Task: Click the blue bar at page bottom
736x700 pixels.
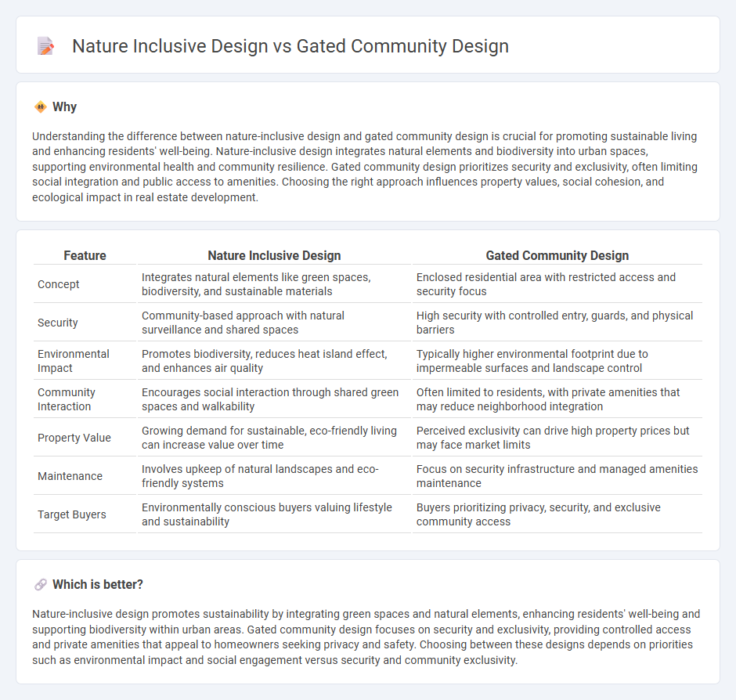Action: [x=368, y=697]
